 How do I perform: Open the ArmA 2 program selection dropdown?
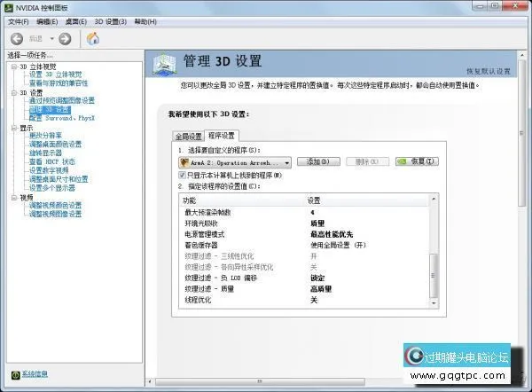coord(235,163)
